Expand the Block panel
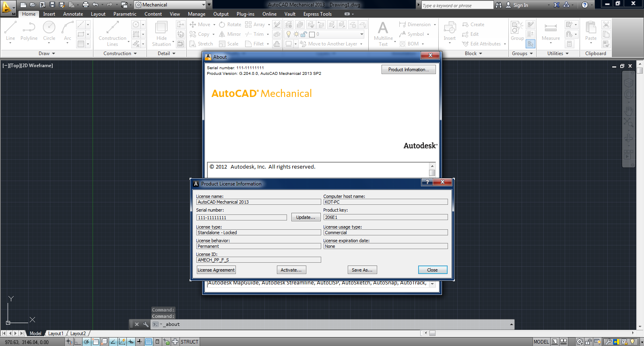Viewport: 644px width, 346px height. pos(473,54)
